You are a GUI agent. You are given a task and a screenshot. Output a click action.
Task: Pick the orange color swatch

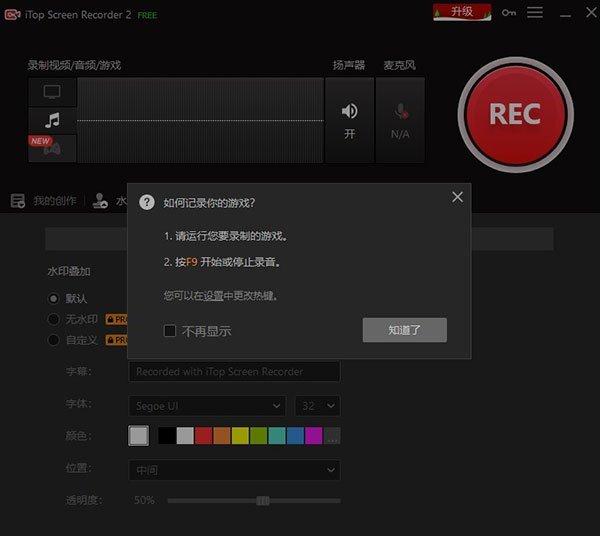(222, 436)
